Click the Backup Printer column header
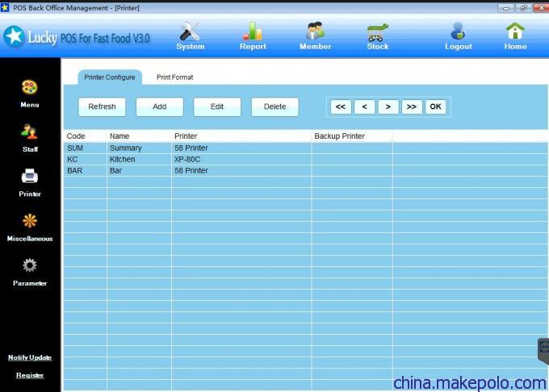This screenshot has height=392, width=549. point(352,136)
